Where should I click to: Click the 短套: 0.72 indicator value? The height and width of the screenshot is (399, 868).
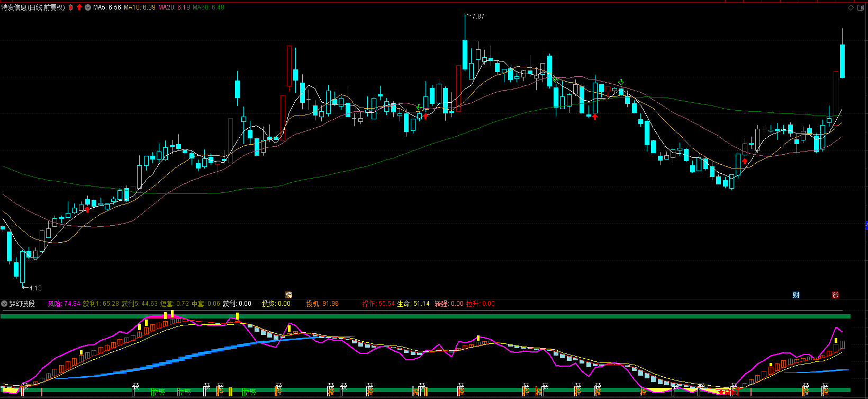click(175, 304)
